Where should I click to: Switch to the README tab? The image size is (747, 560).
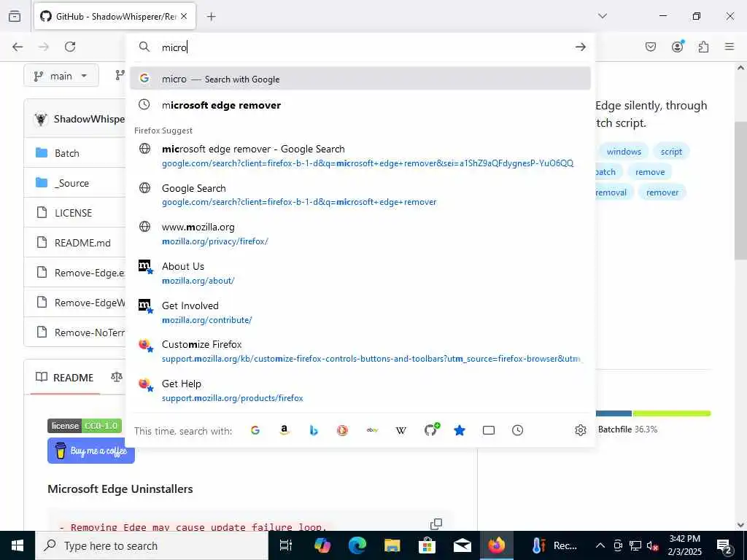click(65, 378)
